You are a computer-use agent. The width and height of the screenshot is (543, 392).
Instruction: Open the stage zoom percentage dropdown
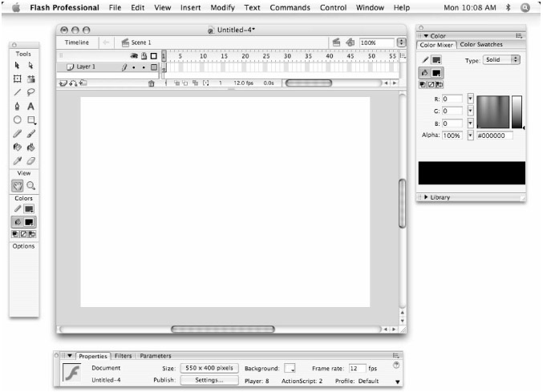tap(401, 42)
